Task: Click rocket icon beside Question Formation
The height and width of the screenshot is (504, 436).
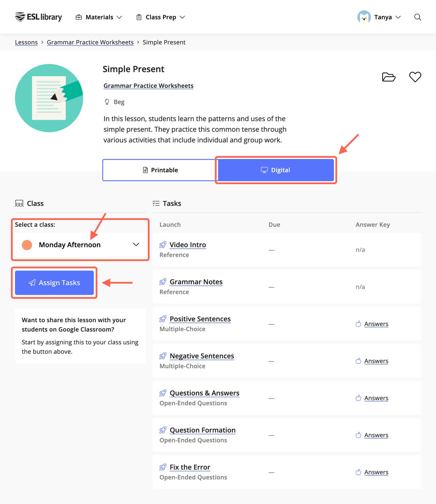Action: tap(163, 431)
